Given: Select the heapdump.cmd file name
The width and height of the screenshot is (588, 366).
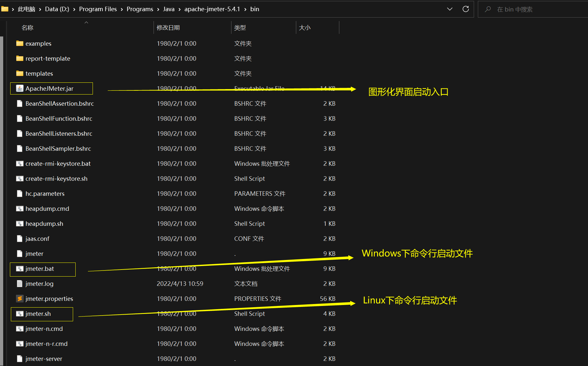Looking at the screenshot, I should click(x=47, y=209).
